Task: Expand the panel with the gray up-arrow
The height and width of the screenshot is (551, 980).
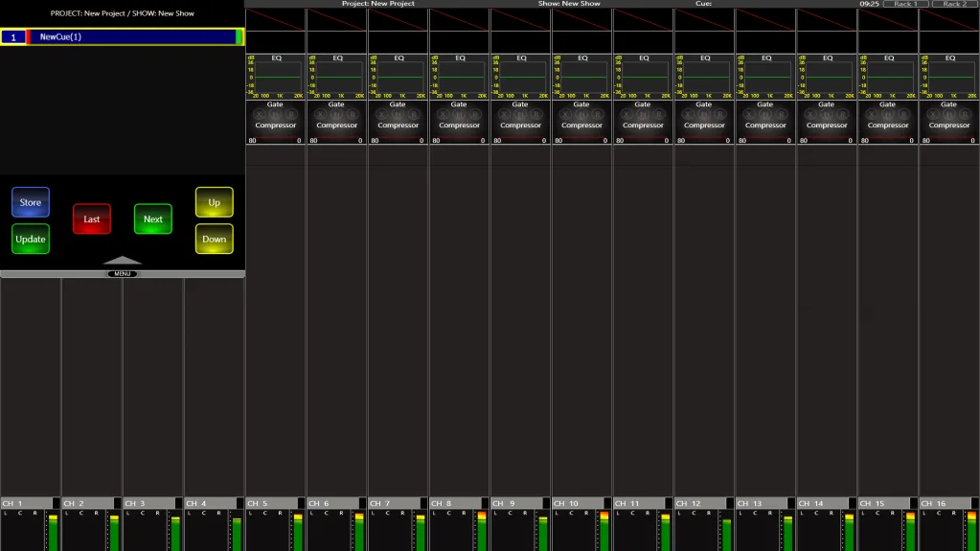Action: click(122, 261)
